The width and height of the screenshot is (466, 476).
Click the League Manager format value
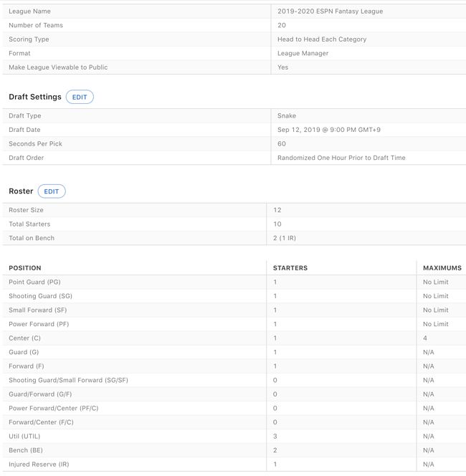pos(303,53)
